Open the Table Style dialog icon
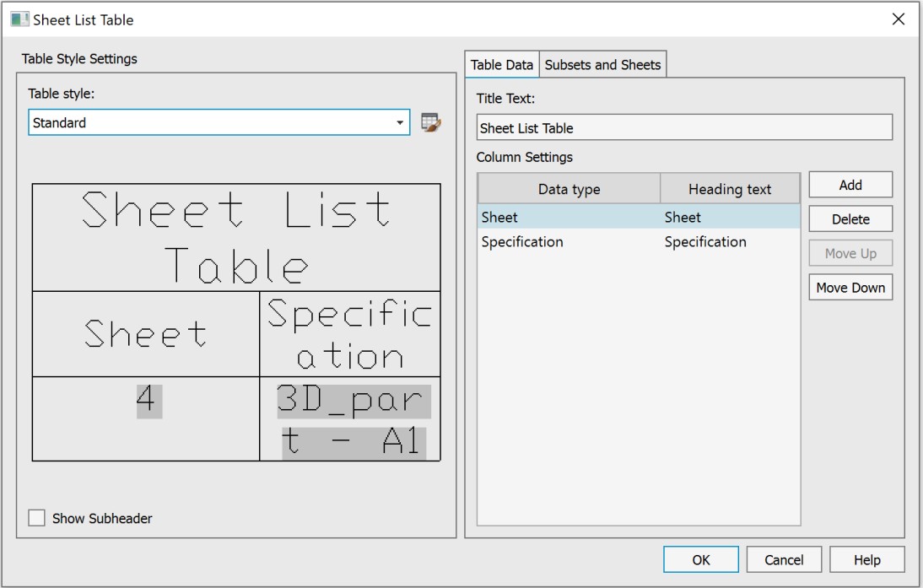This screenshot has height=588, width=923. pyautogui.click(x=431, y=123)
